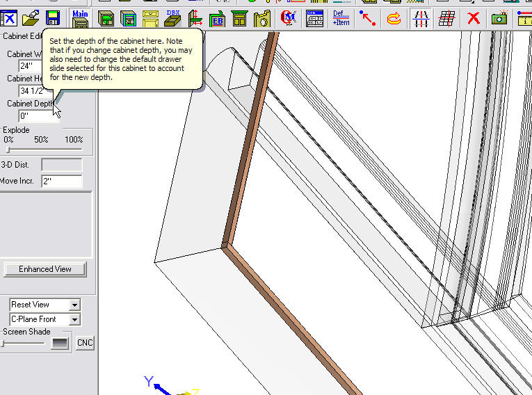Viewport: 532px width, 395px height.
Task: Select the yellow ruler measure icon
Action: 524,18
